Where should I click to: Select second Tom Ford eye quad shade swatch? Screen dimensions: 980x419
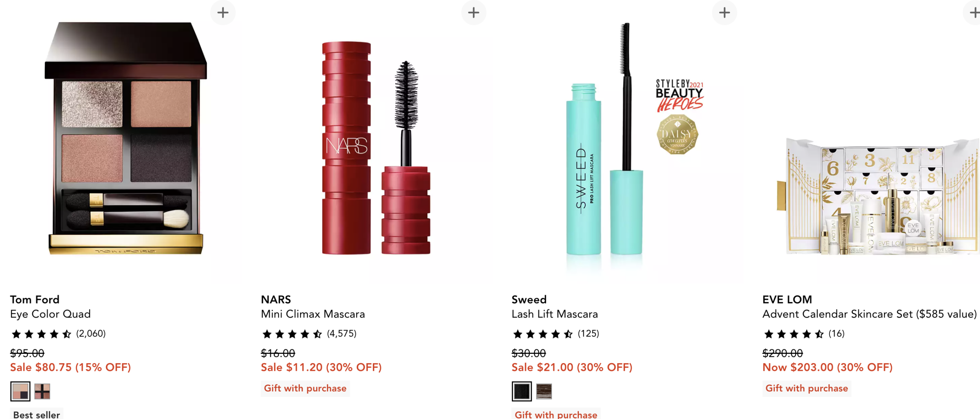42,391
